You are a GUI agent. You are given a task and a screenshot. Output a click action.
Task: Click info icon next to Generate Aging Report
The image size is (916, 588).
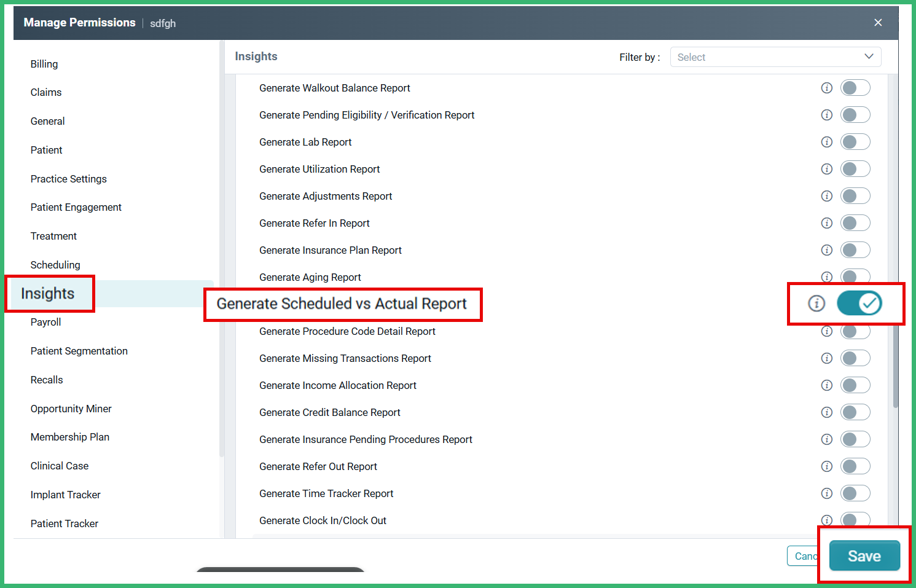826,276
